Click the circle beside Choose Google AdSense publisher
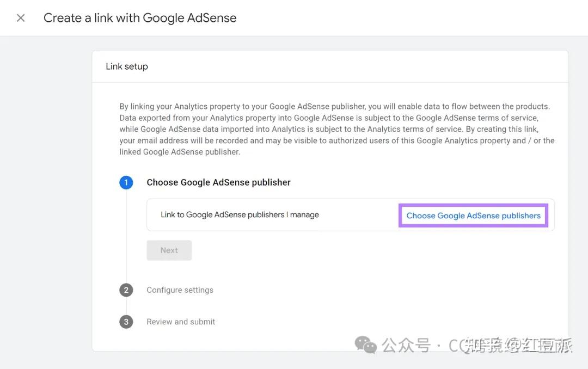Viewport: 588px width, 369px height. pos(126,182)
